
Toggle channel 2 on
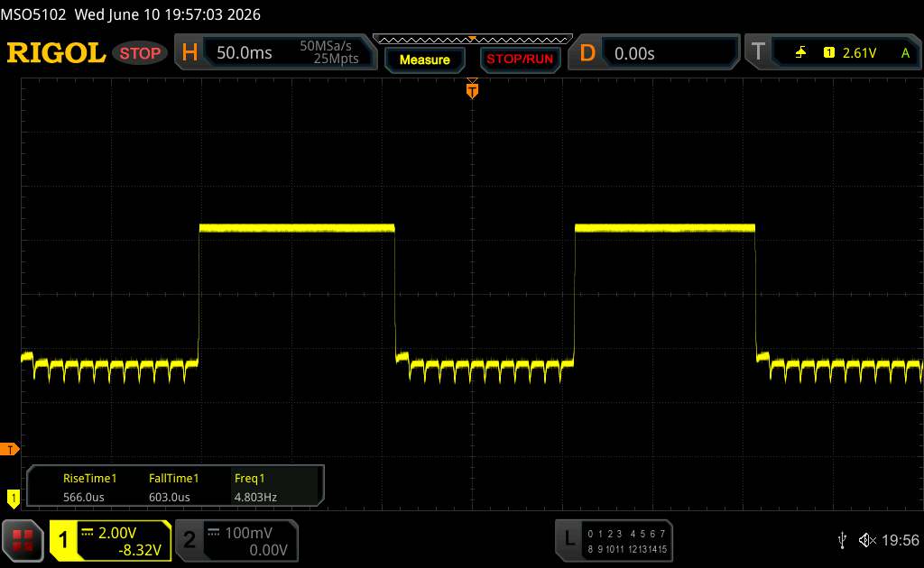point(189,540)
